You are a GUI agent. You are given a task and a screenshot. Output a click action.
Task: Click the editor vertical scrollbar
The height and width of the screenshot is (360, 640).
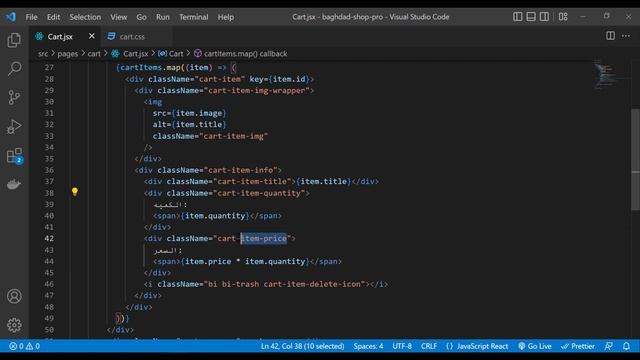click(x=636, y=159)
